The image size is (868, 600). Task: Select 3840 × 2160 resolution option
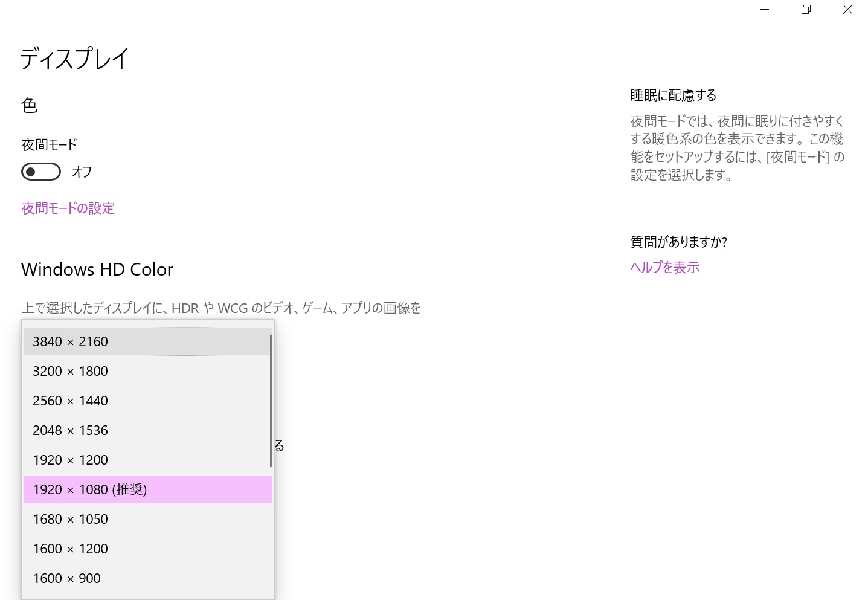[71, 342]
